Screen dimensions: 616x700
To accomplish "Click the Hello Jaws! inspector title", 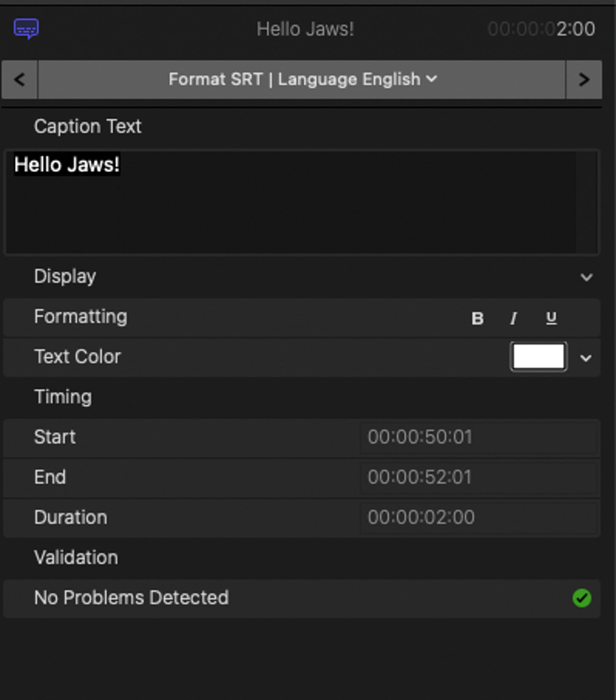I will (x=305, y=29).
